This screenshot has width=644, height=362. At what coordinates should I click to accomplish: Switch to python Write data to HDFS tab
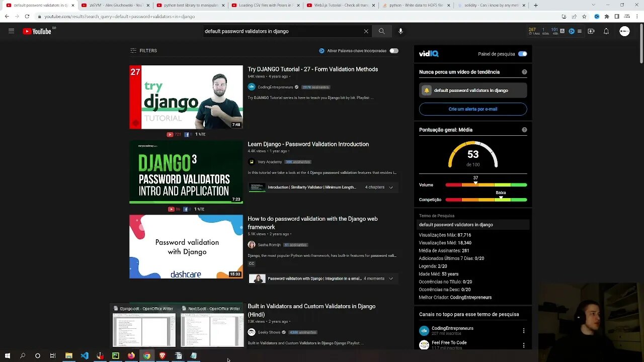(x=416, y=5)
